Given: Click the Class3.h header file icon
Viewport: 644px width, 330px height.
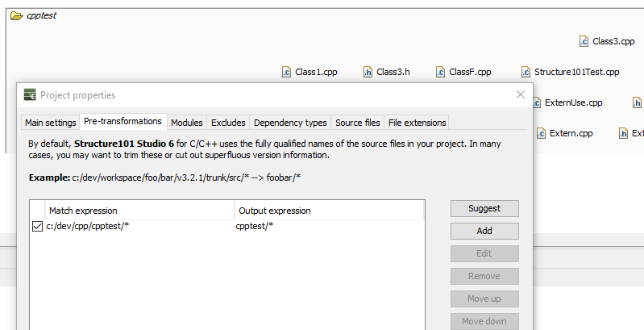Looking at the screenshot, I should pos(368,72).
